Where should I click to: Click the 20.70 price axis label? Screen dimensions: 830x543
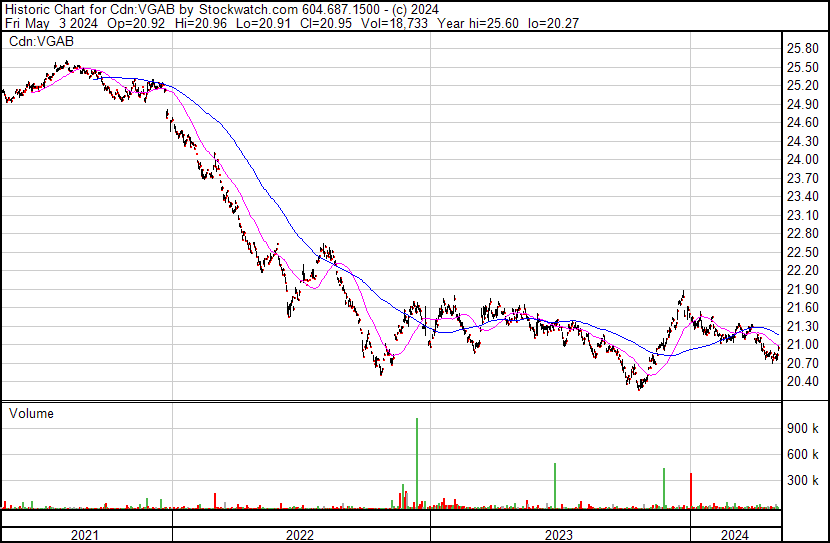pyautogui.click(x=802, y=363)
